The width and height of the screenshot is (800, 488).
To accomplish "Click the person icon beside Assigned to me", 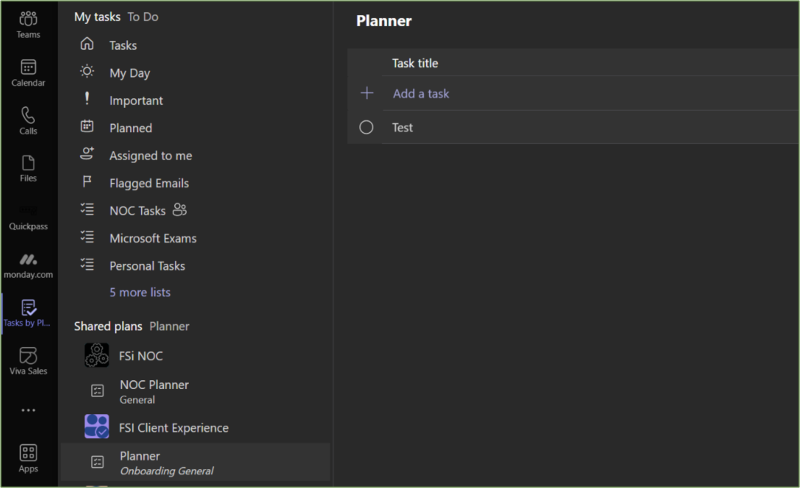I will 87,154.
